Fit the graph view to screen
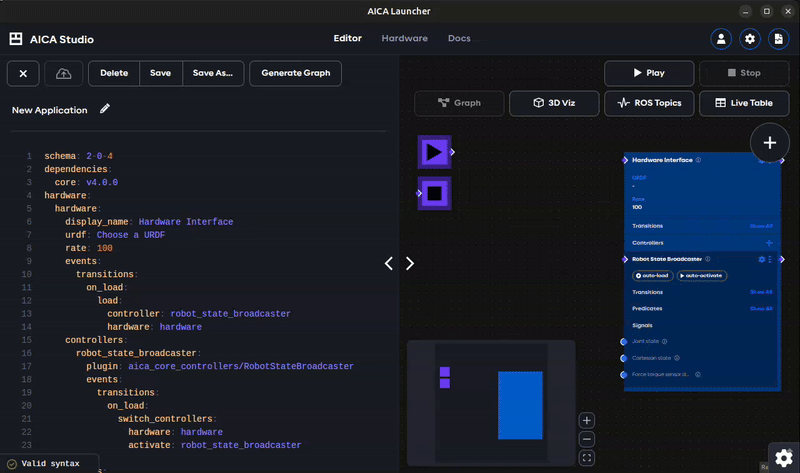This screenshot has width=800, height=473. coord(587,458)
